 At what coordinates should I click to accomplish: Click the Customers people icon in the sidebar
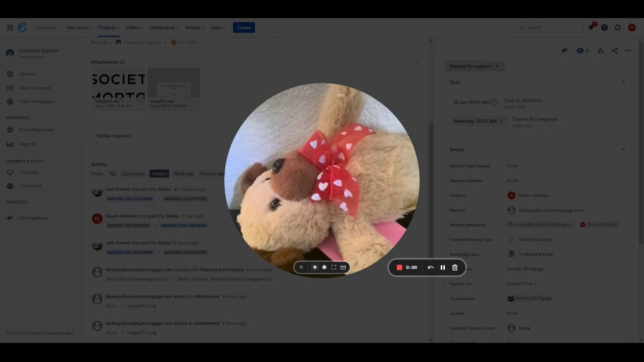(x=10, y=186)
